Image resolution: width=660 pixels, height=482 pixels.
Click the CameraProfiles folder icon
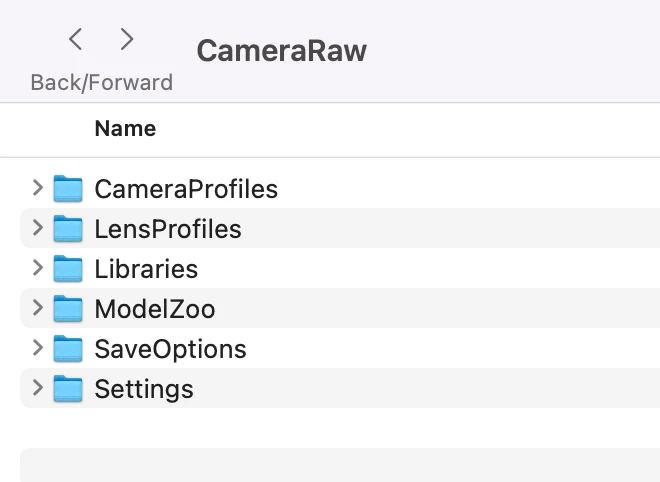point(67,188)
